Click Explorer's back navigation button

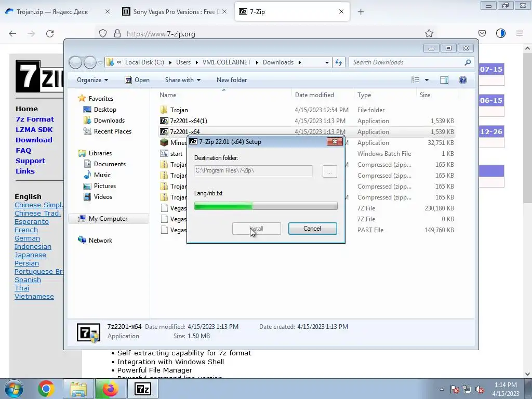[75, 62]
